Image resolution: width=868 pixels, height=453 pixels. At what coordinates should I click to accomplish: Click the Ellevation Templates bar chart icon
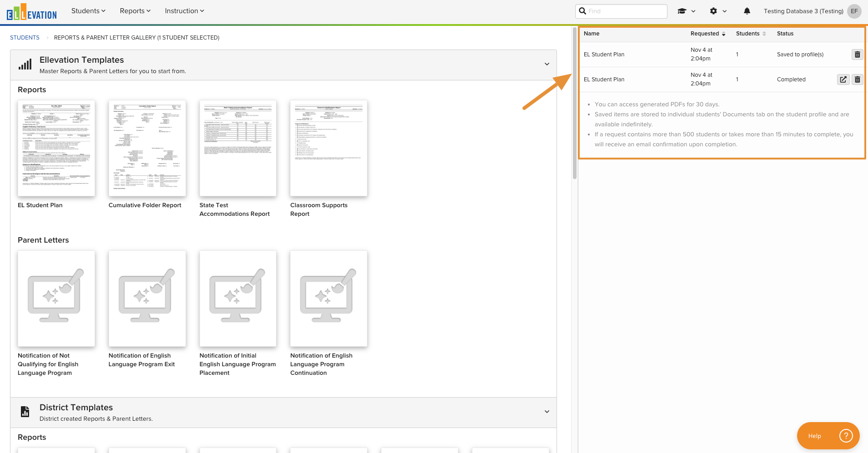[25, 64]
